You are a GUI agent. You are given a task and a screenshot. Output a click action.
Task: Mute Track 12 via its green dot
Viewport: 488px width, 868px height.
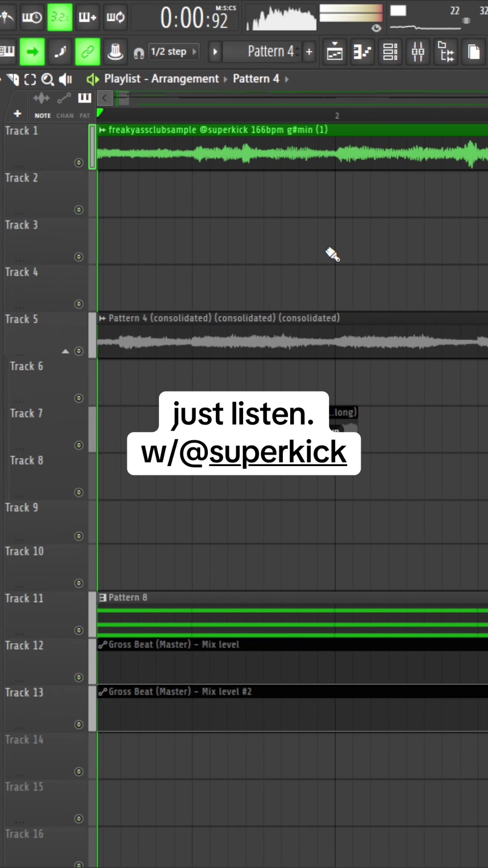[79, 677]
